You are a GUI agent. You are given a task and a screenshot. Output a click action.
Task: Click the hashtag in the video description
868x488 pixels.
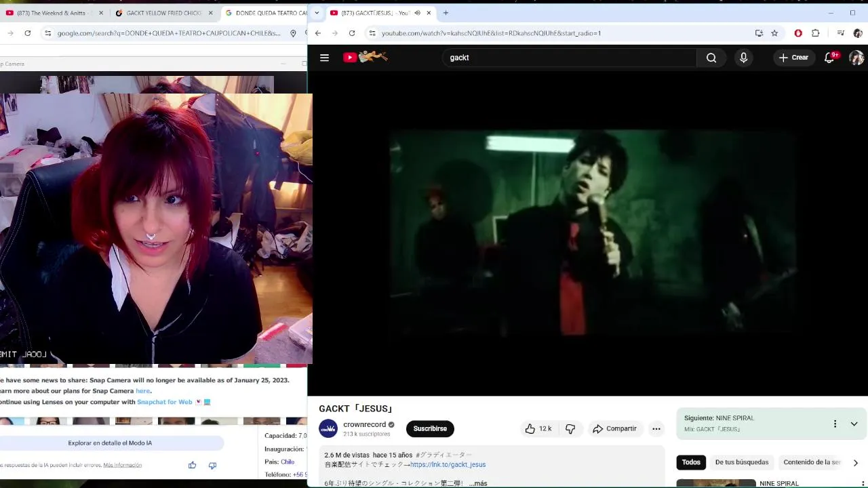click(x=443, y=455)
